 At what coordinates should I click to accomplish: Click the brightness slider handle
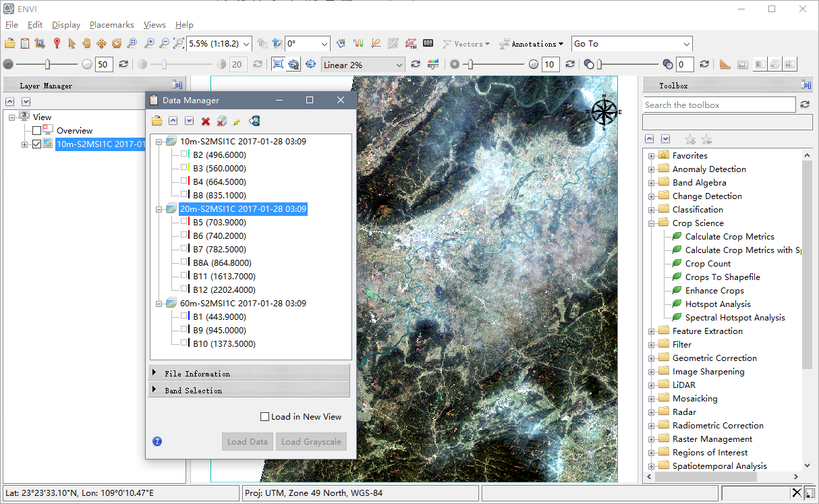[x=47, y=64]
